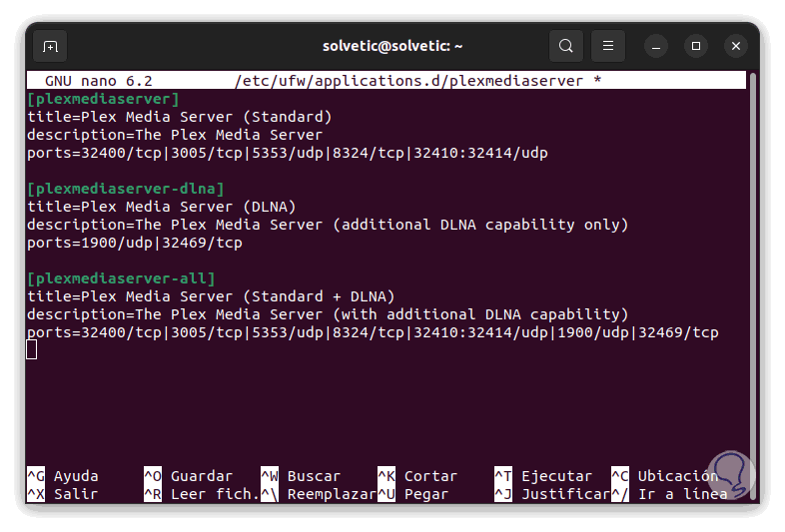Click the ^R Leer fich. shortcut

point(202,493)
